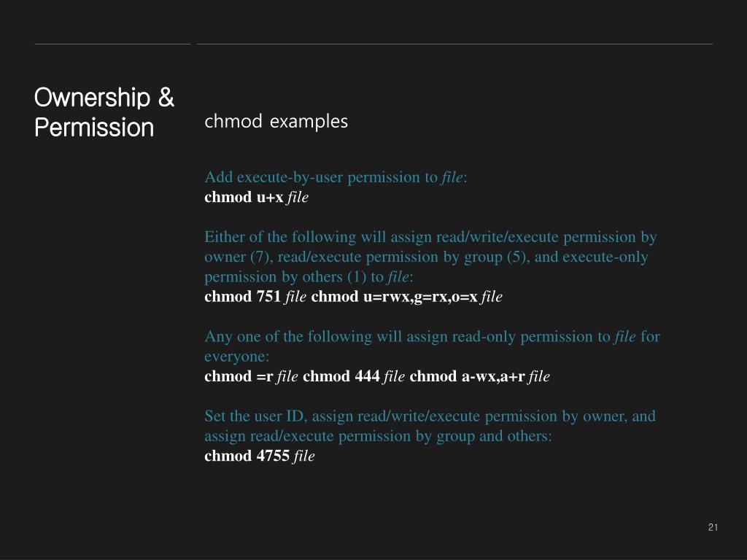Click the "chmod u=rwx,g=rx,o=x file" command
Screen dimensions: 747x560
[407, 297]
